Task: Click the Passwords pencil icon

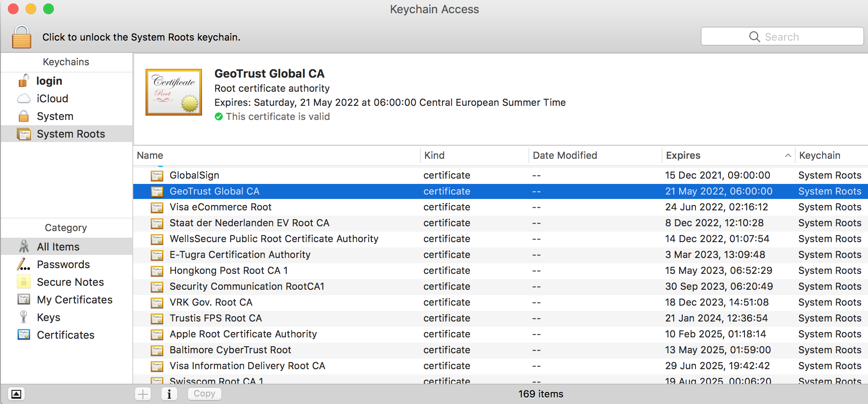Action: (24, 264)
